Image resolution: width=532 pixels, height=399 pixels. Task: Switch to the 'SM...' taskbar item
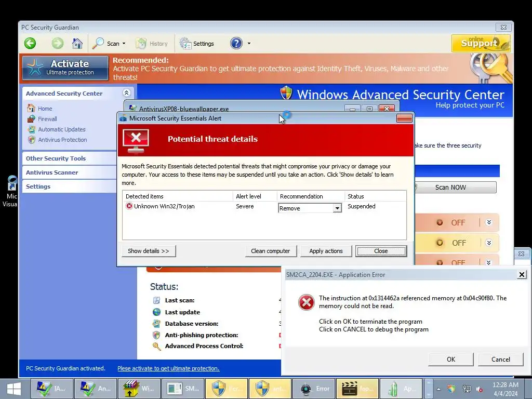click(183, 389)
